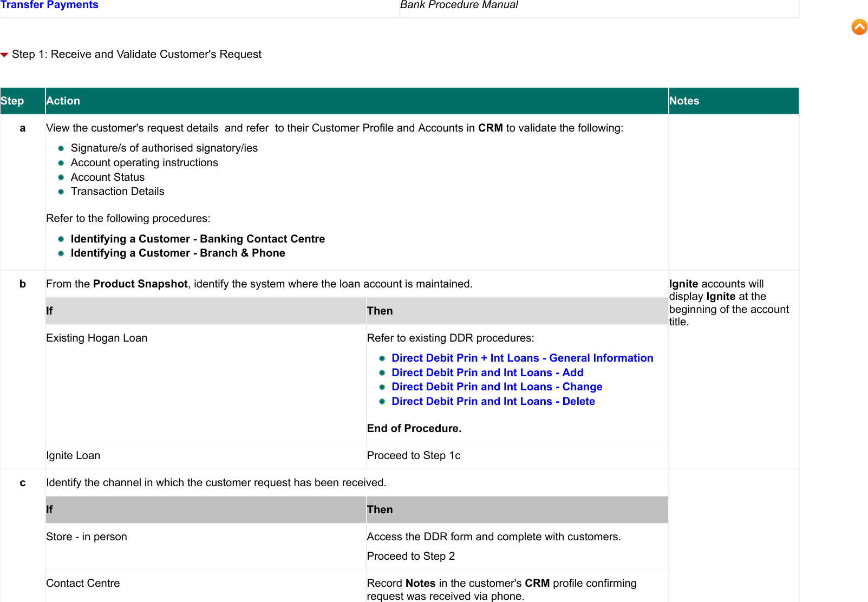Viewport: 868px width, 602px height.
Task: Select the Then header cell in step b
Action: click(x=380, y=310)
